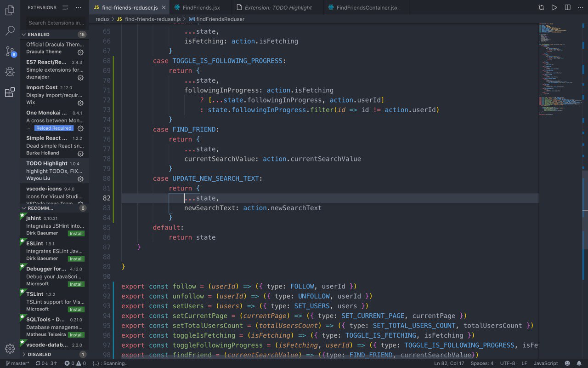Open the Manage gear in activity bar

pos(10,348)
